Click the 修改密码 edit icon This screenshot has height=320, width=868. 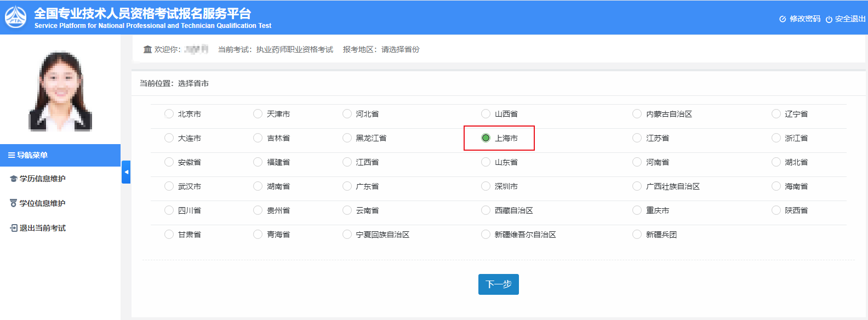point(783,19)
